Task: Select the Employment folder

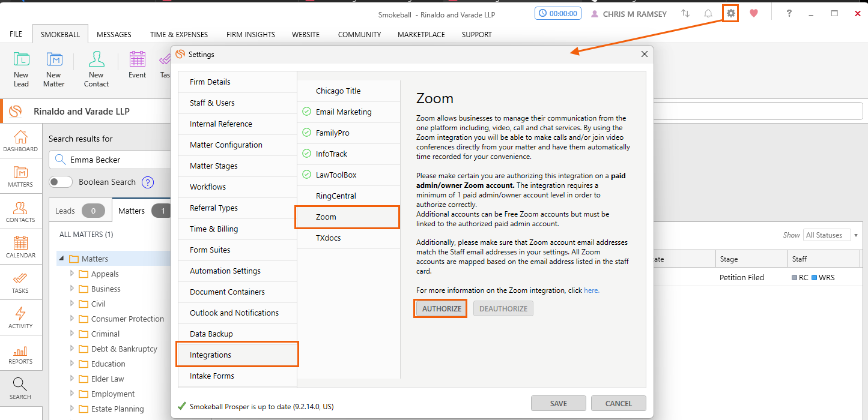Action: point(113,394)
